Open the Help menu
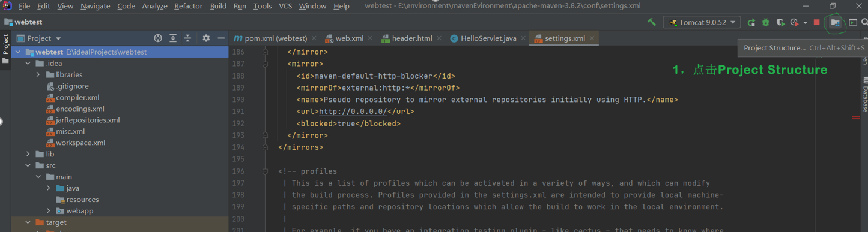This screenshot has height=232, width=868. tap(341, 6)
